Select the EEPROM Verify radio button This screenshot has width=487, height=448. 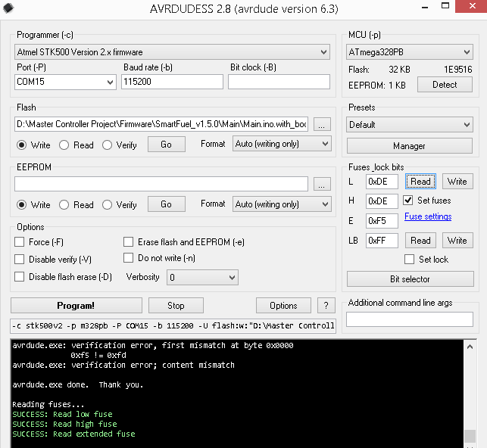(108, 204)
